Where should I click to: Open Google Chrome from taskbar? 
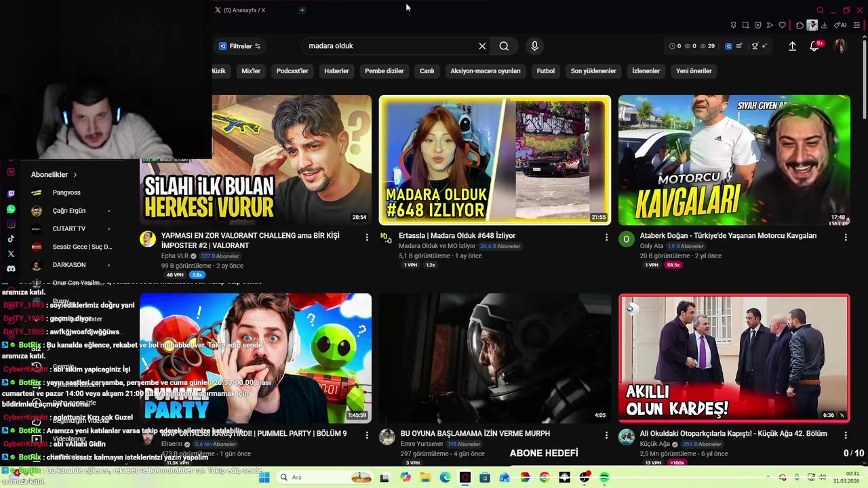click(x=545, y=477)
